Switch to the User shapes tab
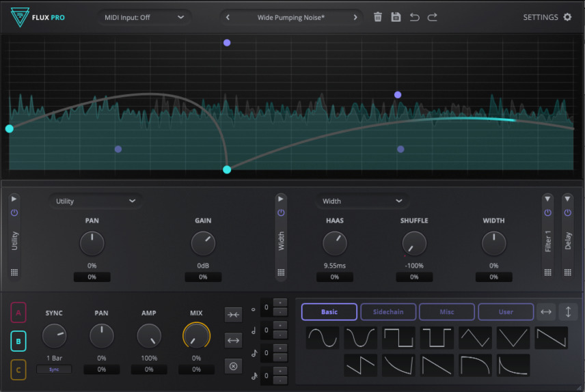This screenshot has width=585, height=392. (x=506, y=312)
